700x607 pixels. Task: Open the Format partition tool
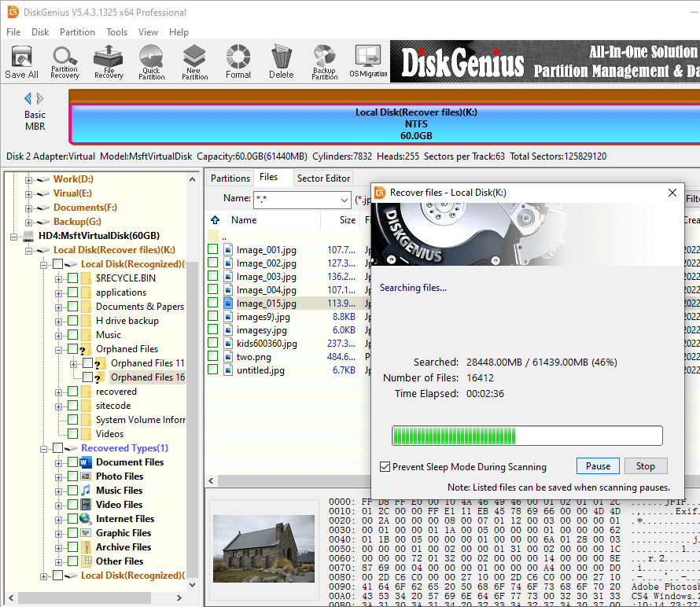coord(238,61)
